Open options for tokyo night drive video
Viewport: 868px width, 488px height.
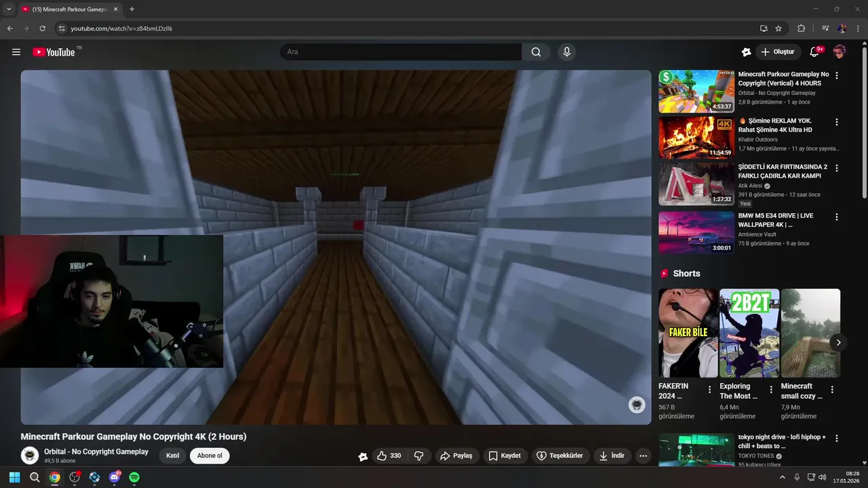tap(837, 439)
